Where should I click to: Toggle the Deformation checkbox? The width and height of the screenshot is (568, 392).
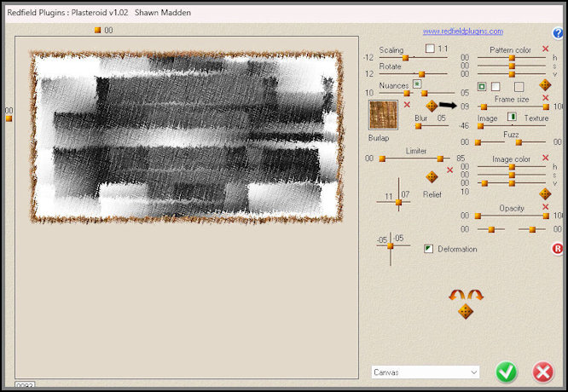tap(428, 249)
